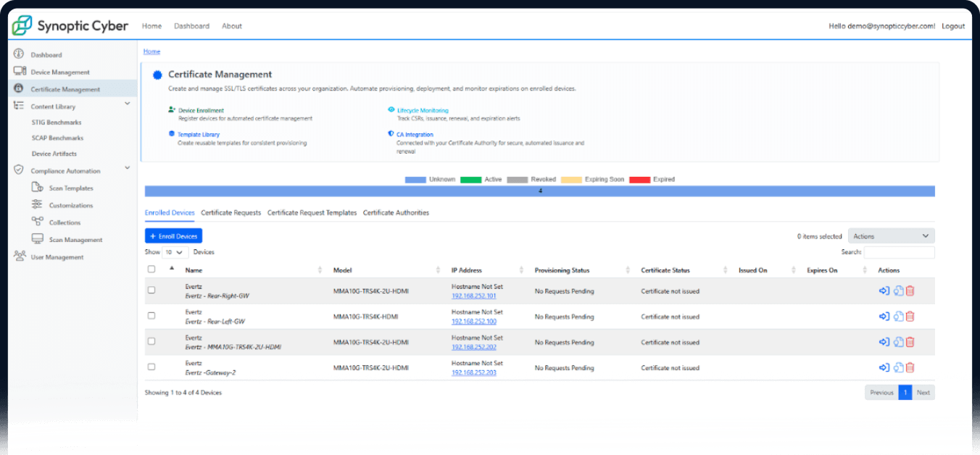Select the Evertz -Gateway-2 row checkbox

tap(151, 367)
